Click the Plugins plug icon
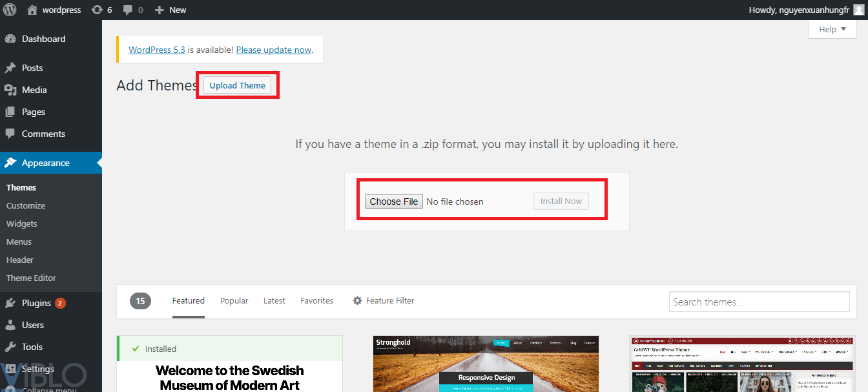The image size is (868, 392). [10, 303]
